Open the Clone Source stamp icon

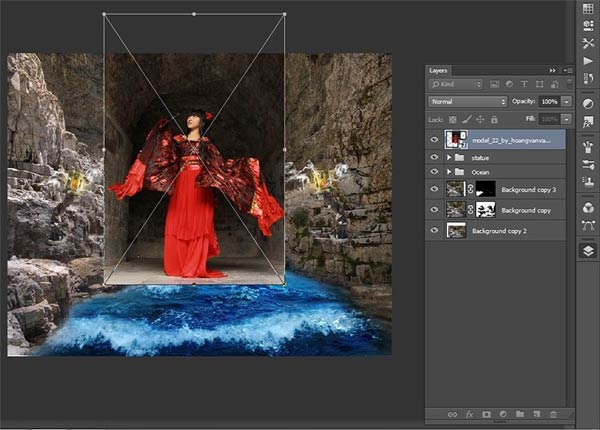(x=588, y=182)
